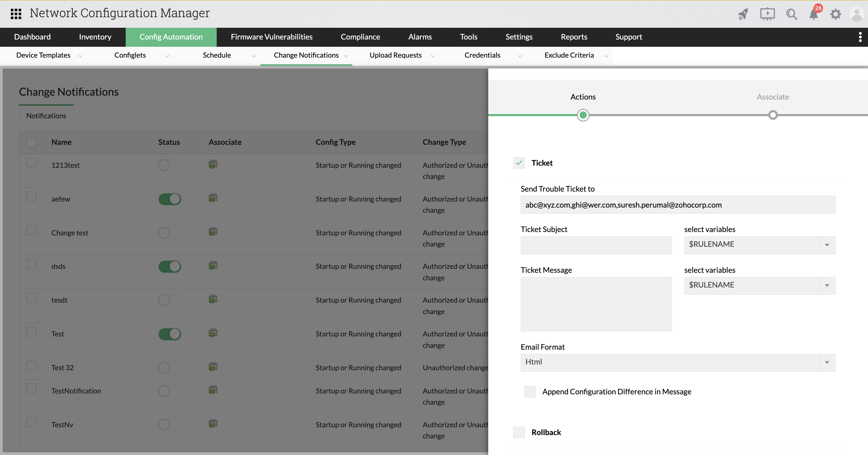This screenshot has width=868, height=455.
Task: Open the apps grid icon top left
Action: tap(15, 14)
